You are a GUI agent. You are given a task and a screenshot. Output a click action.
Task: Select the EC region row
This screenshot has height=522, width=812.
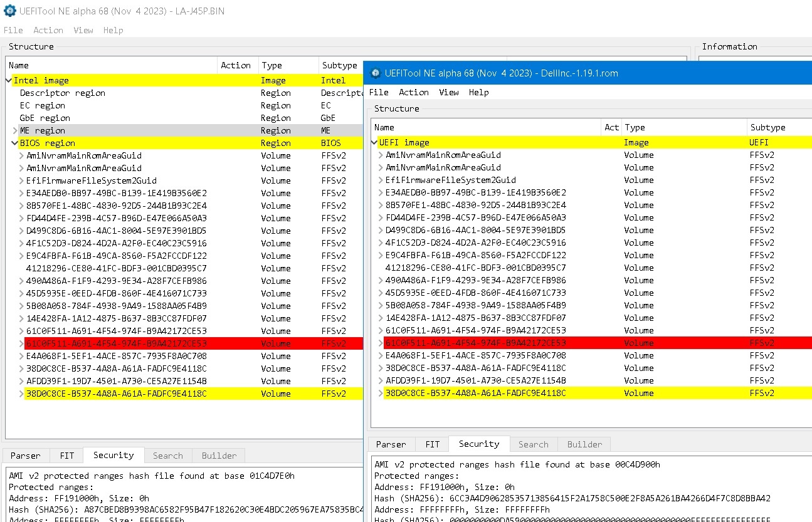tap(42, 105)
